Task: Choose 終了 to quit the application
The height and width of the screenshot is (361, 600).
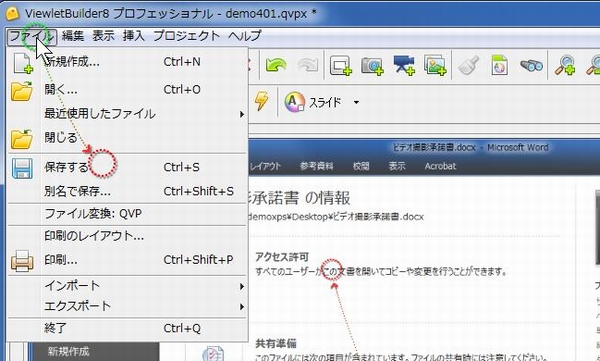Action: 127,328
